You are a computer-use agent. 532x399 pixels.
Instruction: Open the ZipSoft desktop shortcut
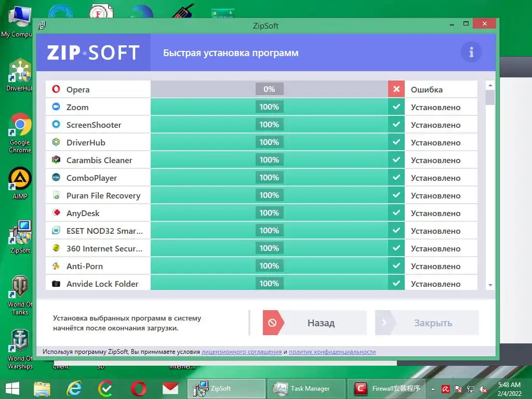pyautogui.click(x=20, y=237)
